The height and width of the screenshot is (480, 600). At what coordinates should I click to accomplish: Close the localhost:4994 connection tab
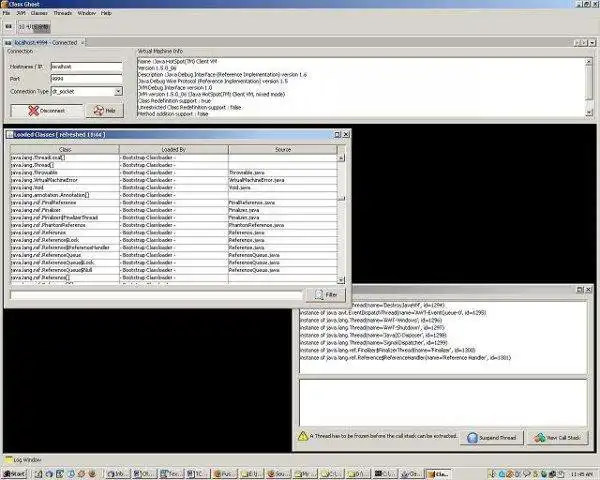point(83,42)
